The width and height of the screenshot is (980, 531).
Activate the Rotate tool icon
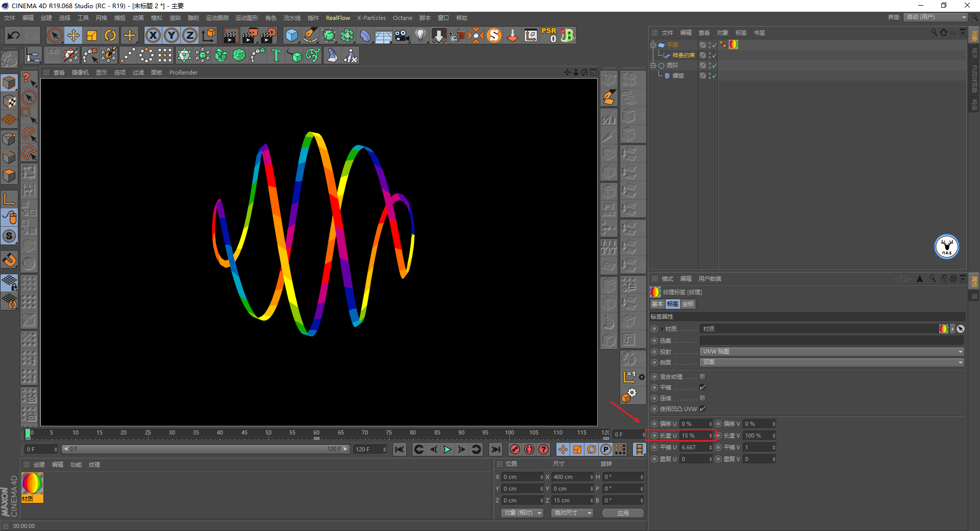(x=110, y=35)
